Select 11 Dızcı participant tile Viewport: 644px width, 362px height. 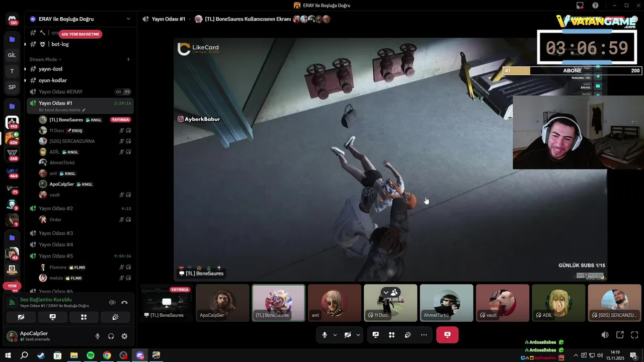point(390,303)
